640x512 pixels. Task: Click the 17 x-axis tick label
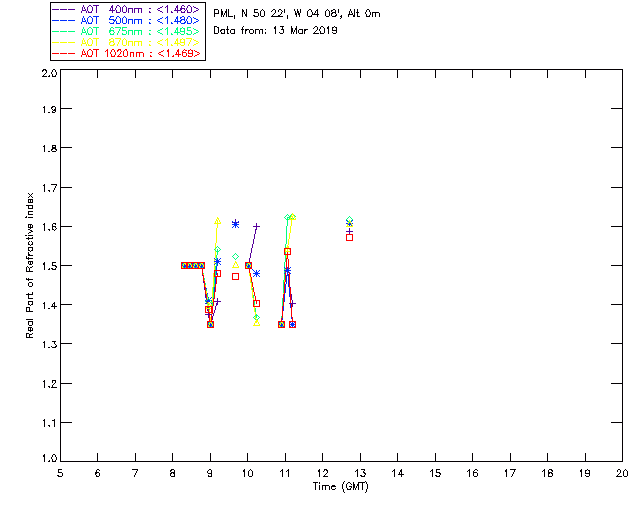[510, 473]
